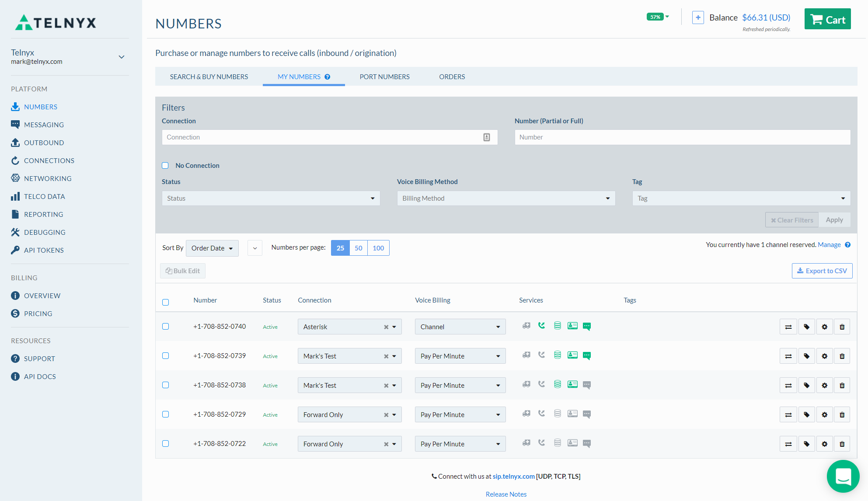Open the intercom chat bubble
Screen dimensions: 868x501
point(843,476)
